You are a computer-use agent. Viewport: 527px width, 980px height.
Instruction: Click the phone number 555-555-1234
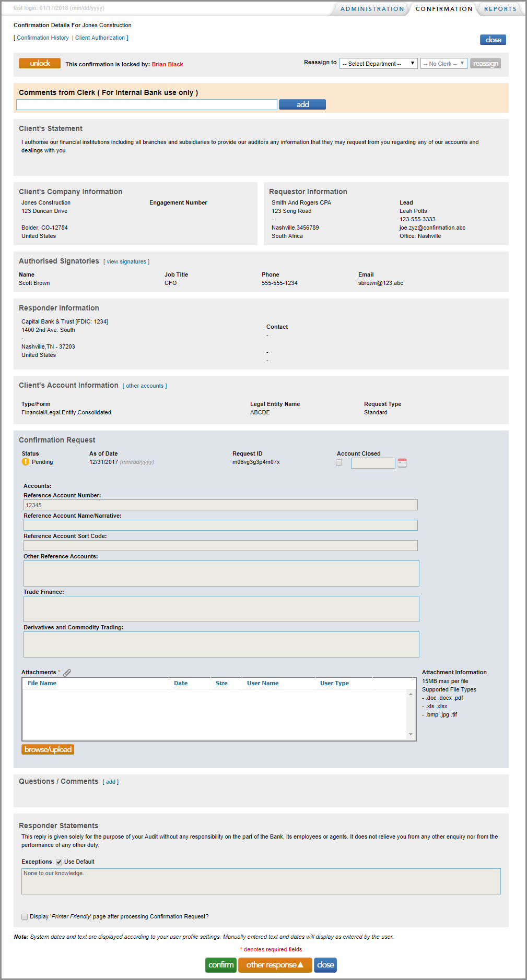(x=279, y=283)
